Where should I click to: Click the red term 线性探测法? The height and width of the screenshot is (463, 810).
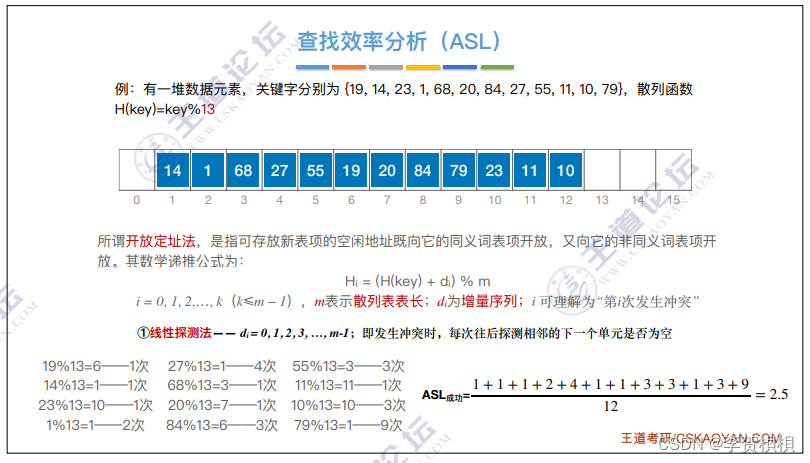tap(181, 333)
